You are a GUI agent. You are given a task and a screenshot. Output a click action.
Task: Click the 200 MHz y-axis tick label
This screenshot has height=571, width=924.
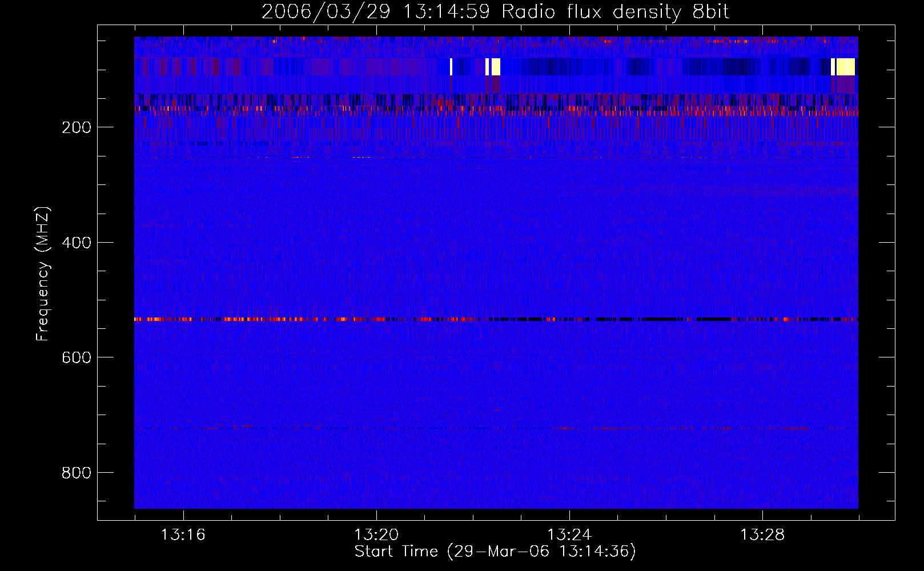(77, 127)
